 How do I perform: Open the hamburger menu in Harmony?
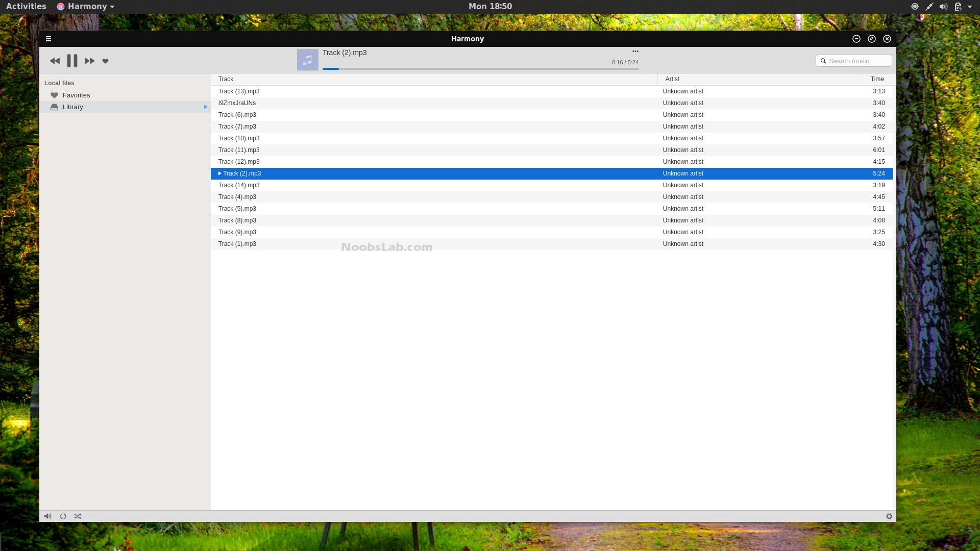[x=48, y=39]
